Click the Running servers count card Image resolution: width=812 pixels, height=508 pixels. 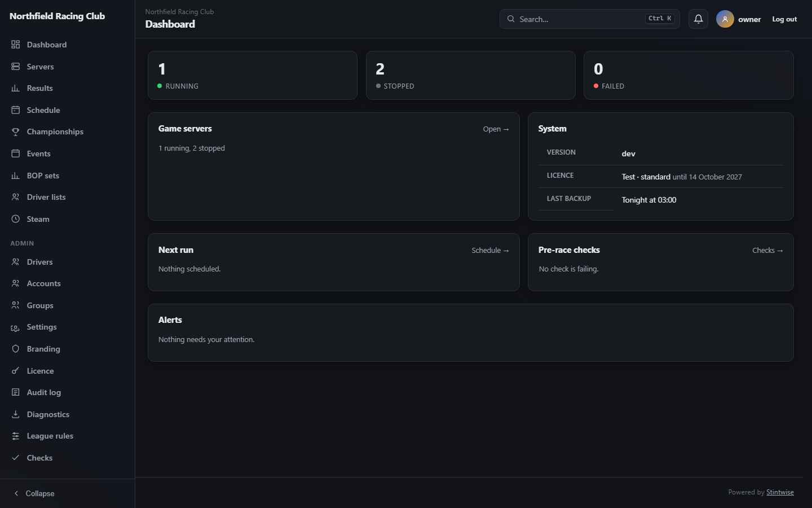pos(253,76)
